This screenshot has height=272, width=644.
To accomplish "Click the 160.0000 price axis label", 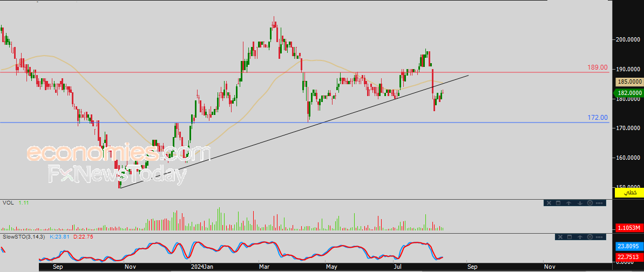I will (x=628, y=158).
